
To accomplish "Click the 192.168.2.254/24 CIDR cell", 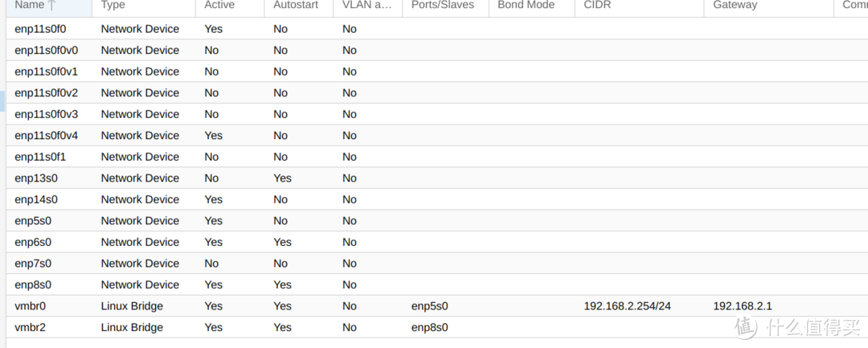I will [x=627, y=306].
